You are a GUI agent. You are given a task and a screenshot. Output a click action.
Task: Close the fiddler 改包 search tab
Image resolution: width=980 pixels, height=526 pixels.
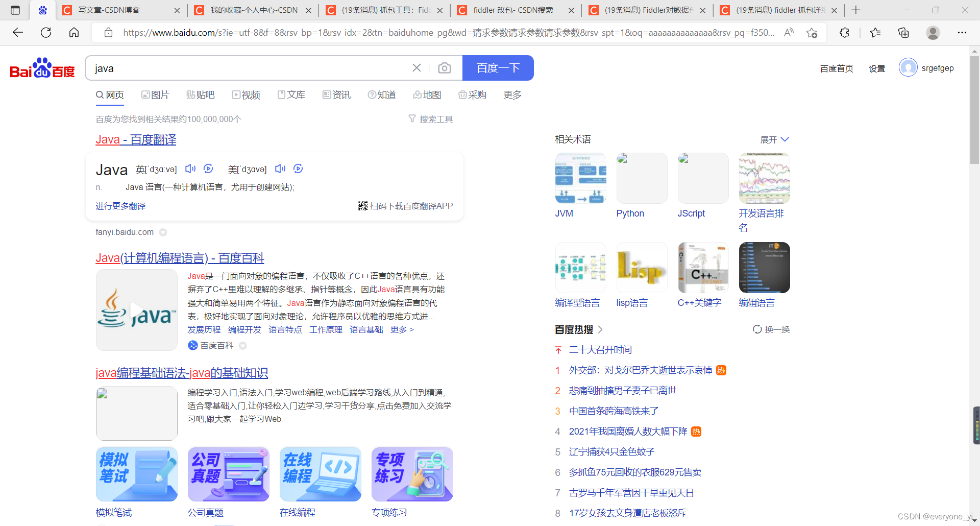(571, 10)
